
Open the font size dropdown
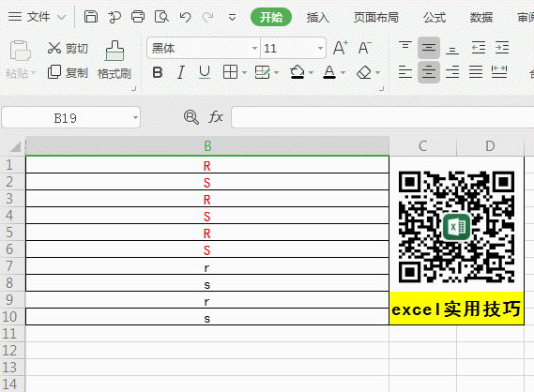click(320, 49)
